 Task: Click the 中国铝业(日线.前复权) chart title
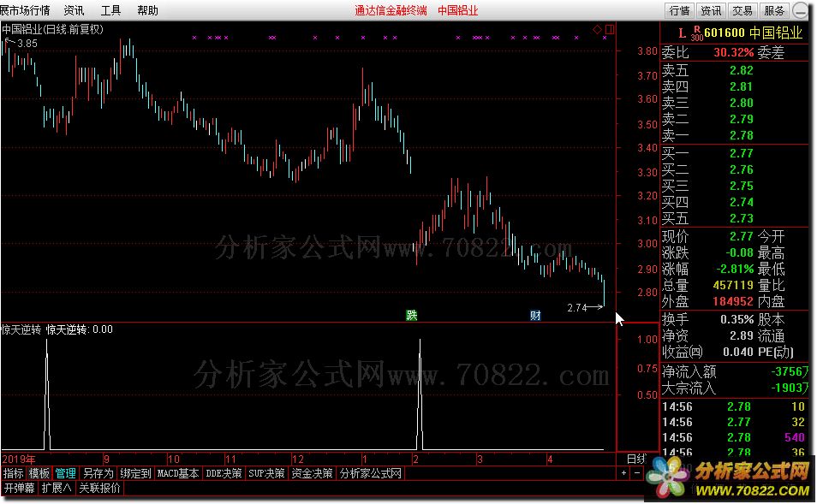52,29
